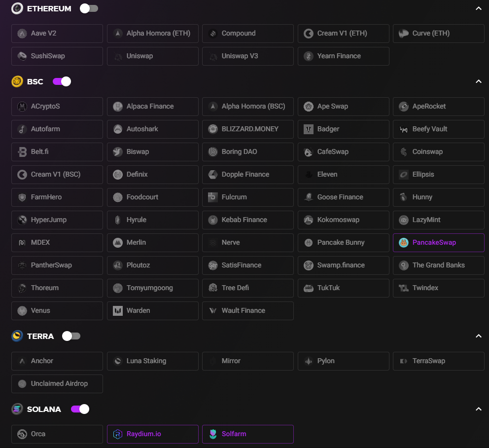Select the Ellipsis protocol
The image size is (489, 448).
pyautogui.click(x=439, y=175)
